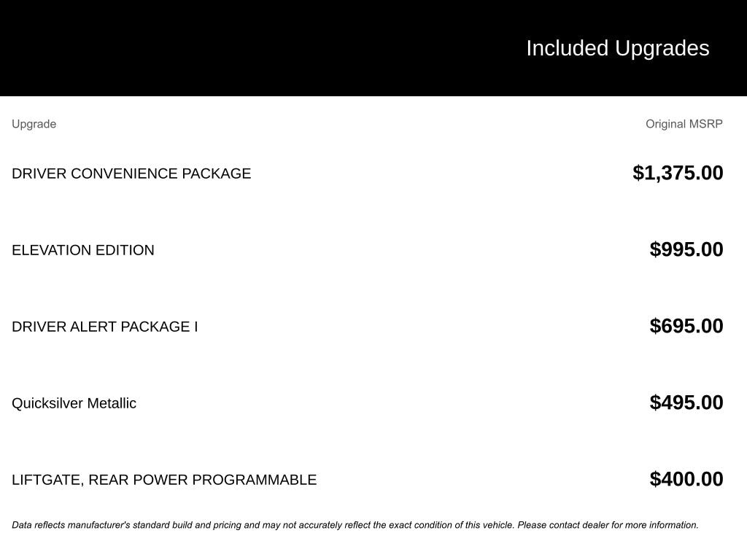Click the $495.00 price
This screenshot has height=560, width=747.
coord(686,402)
